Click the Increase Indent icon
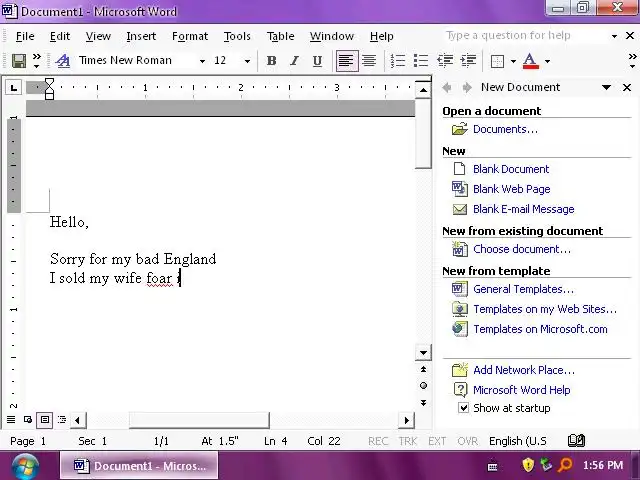Viewport: 640px width, 480px height. coord(468,61)
